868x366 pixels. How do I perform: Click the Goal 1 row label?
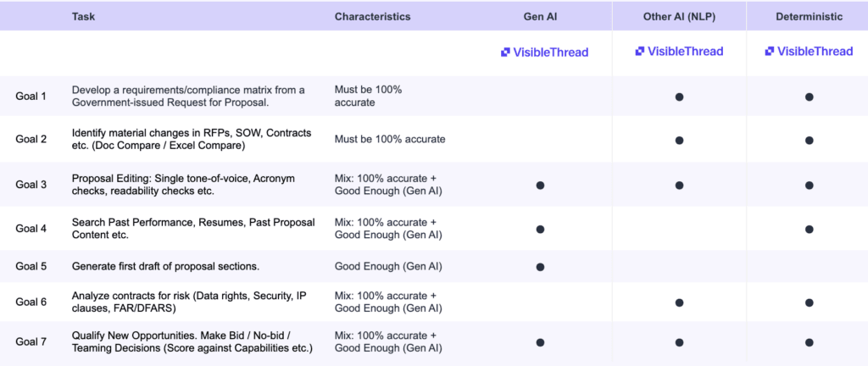(31, 97)
